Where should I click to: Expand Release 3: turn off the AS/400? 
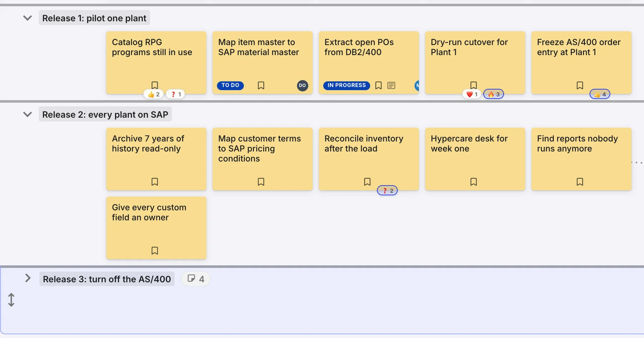(x=28, y=278)
